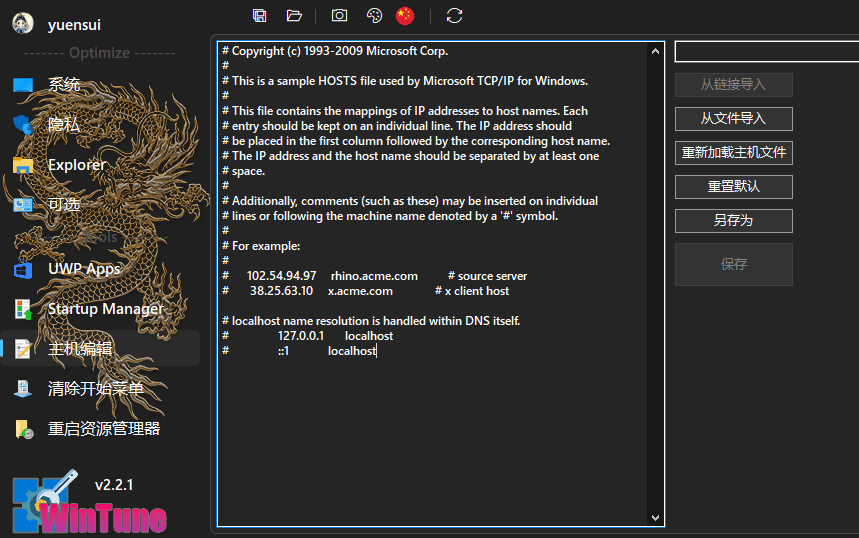The height and width of the screenshot is (538, 859).
Task: Click the '102.54.94.97' address in hosts text
Action: click(282, 276)
